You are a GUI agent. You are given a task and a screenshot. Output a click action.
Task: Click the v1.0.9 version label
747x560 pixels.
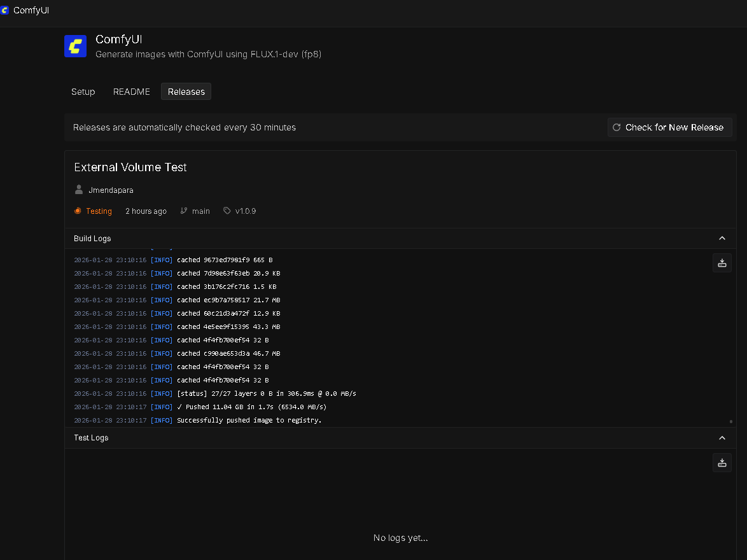point(244,211)
